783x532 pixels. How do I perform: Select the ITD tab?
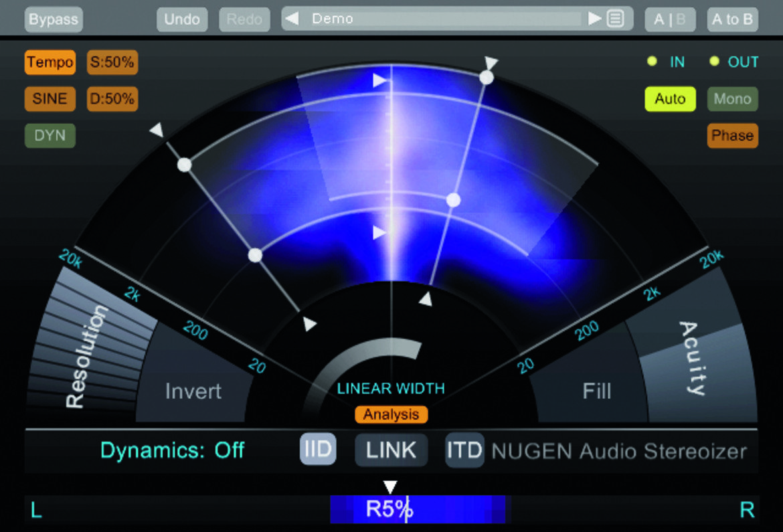point(464,450)
